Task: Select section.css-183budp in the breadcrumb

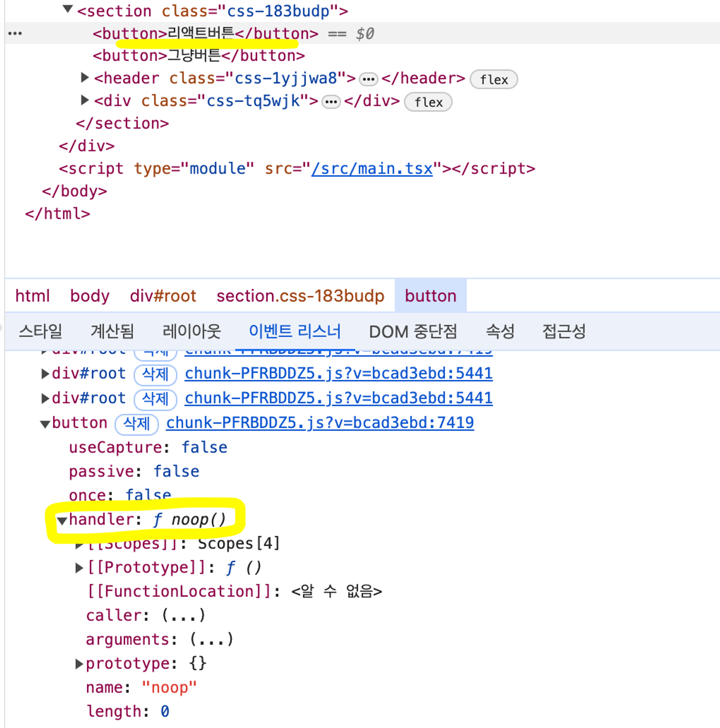Action: (300, 296)
